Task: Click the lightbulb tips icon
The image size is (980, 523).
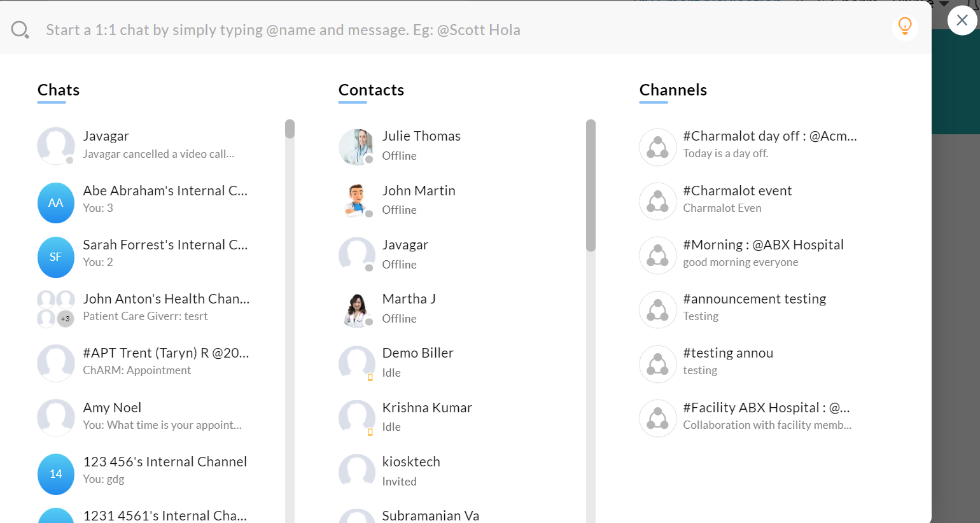Action: (904, 26)
